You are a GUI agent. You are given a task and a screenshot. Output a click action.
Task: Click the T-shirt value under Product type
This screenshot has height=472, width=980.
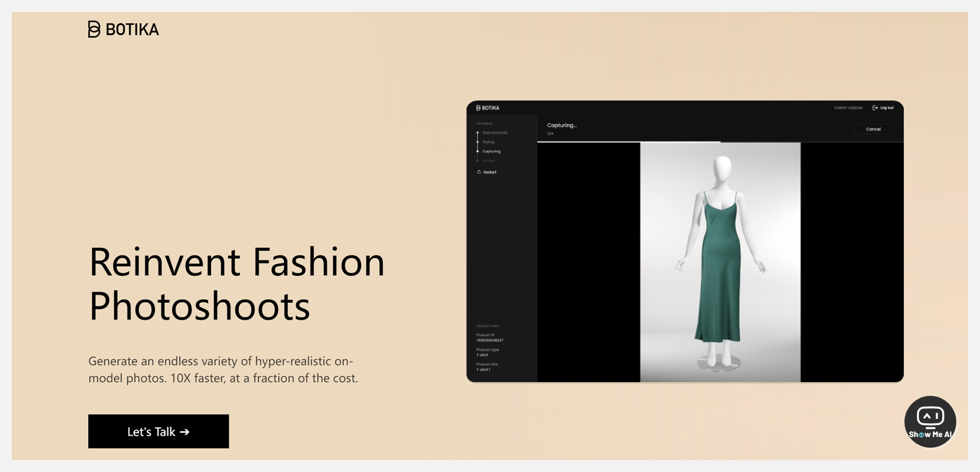(482, 355)
